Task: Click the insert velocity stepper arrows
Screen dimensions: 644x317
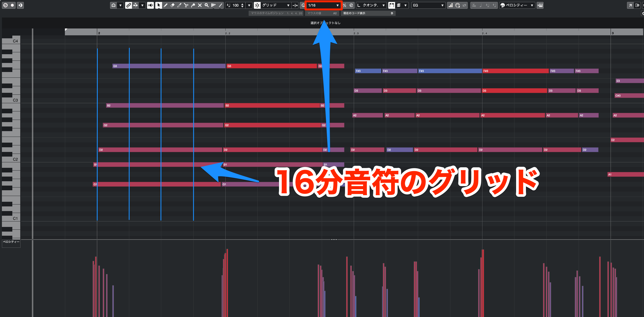Action: click(x=242, y=5)
